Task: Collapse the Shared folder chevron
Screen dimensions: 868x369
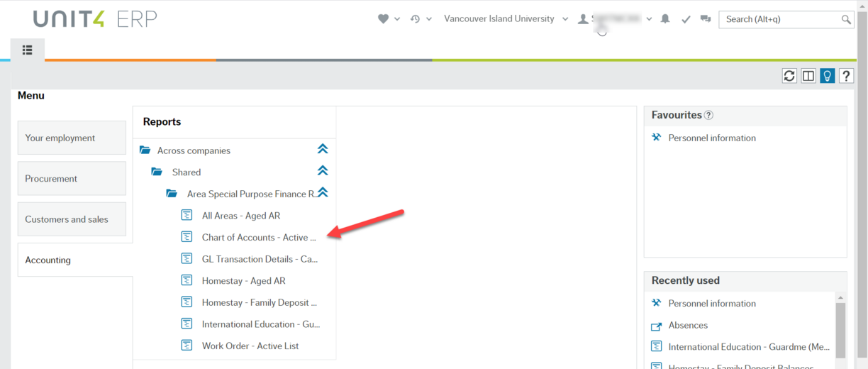Action: pyautogui.click(x=323, y=170)
